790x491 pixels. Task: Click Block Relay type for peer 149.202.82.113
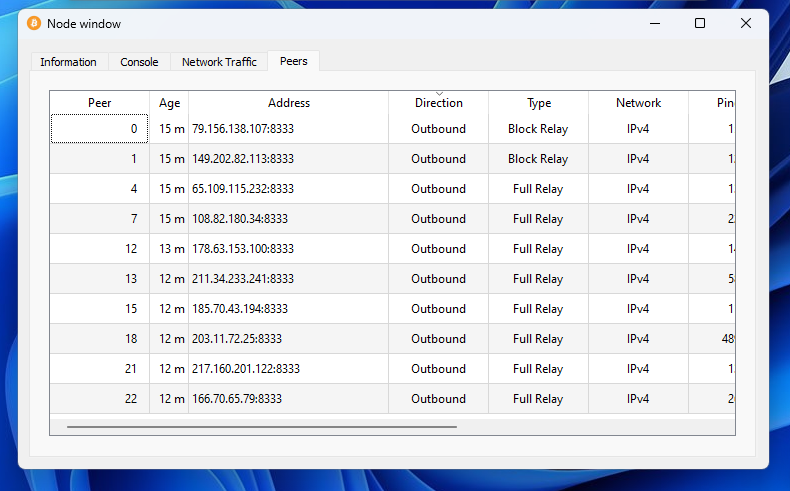(x=538, y=159)
